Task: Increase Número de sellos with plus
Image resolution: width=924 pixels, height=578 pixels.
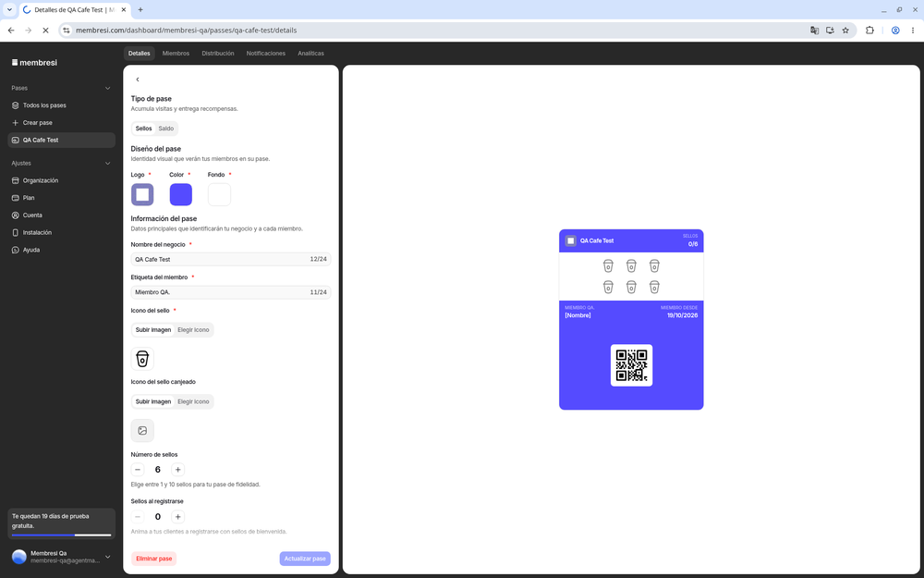Action: [x=177, y=470]
